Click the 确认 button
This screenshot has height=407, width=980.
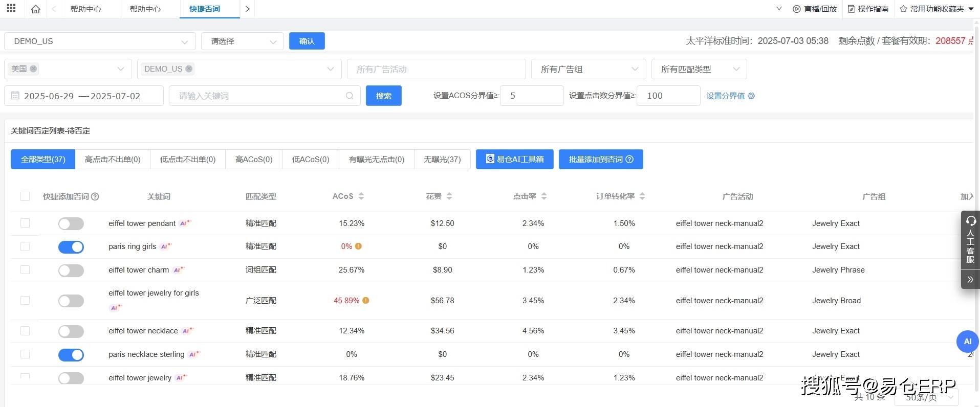pyautogui.click(x=307, y=41)
